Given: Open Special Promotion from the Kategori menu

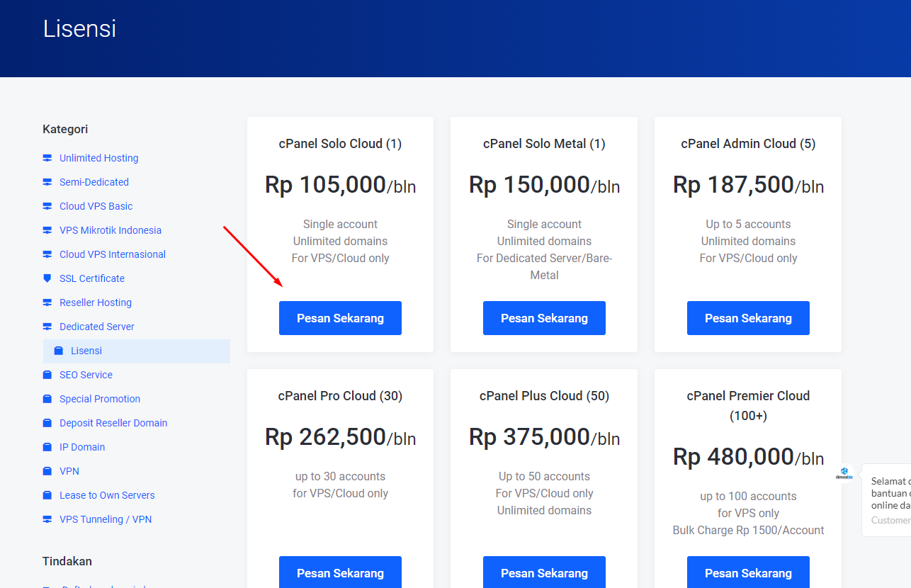Looking at the screenshot, I should 100,399.
